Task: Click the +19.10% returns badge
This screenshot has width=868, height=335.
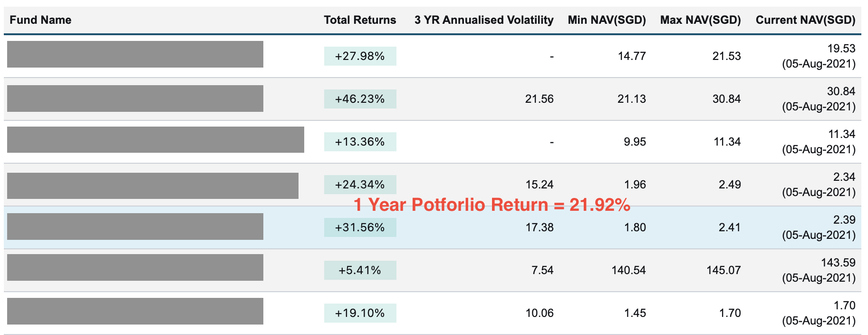Action: click(x=360, y=313)
